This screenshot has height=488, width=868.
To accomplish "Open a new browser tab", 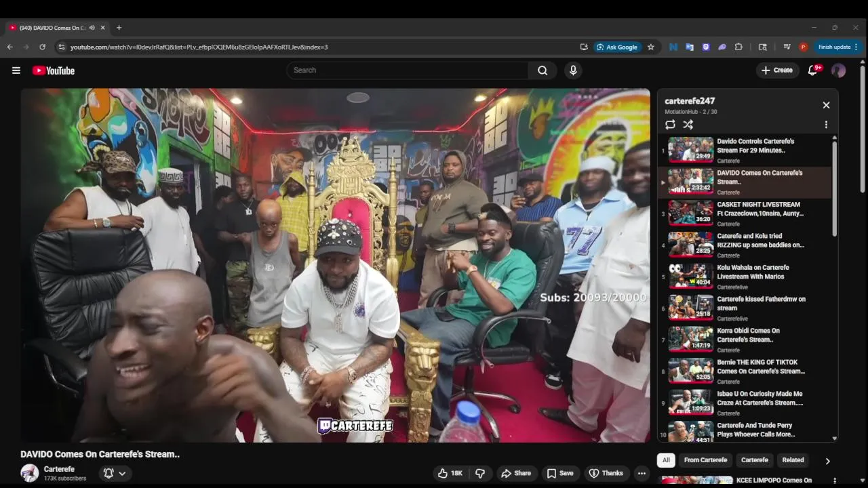I will (119, 28).
